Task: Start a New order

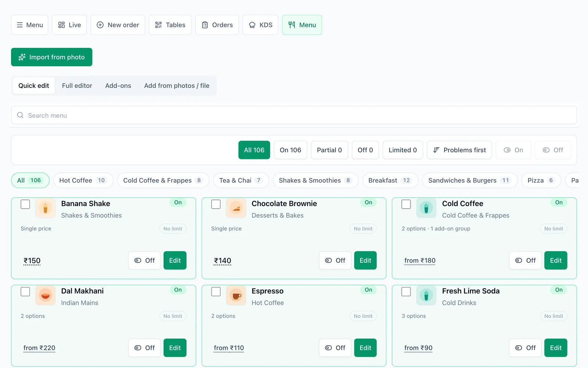Action: (118, 25)
